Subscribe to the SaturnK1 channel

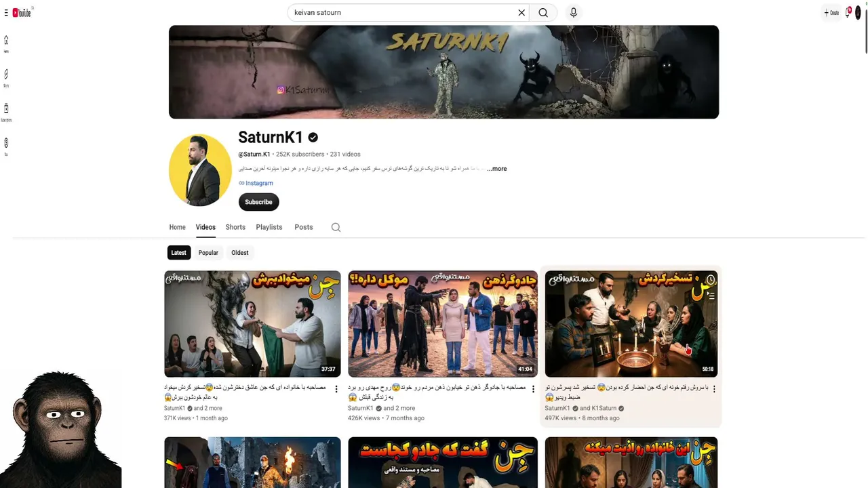tap(258, 202)
